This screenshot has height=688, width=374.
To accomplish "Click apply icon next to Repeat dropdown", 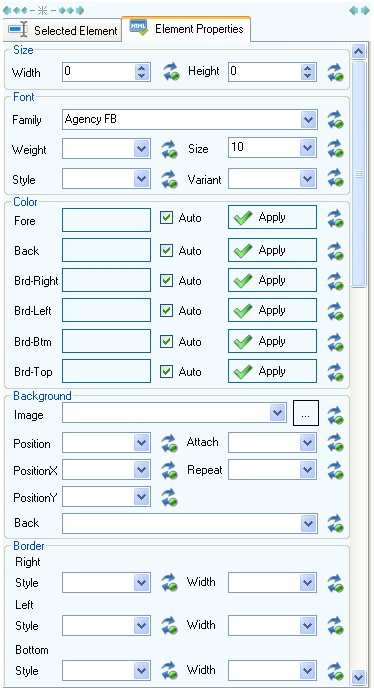I will (335, 470).
